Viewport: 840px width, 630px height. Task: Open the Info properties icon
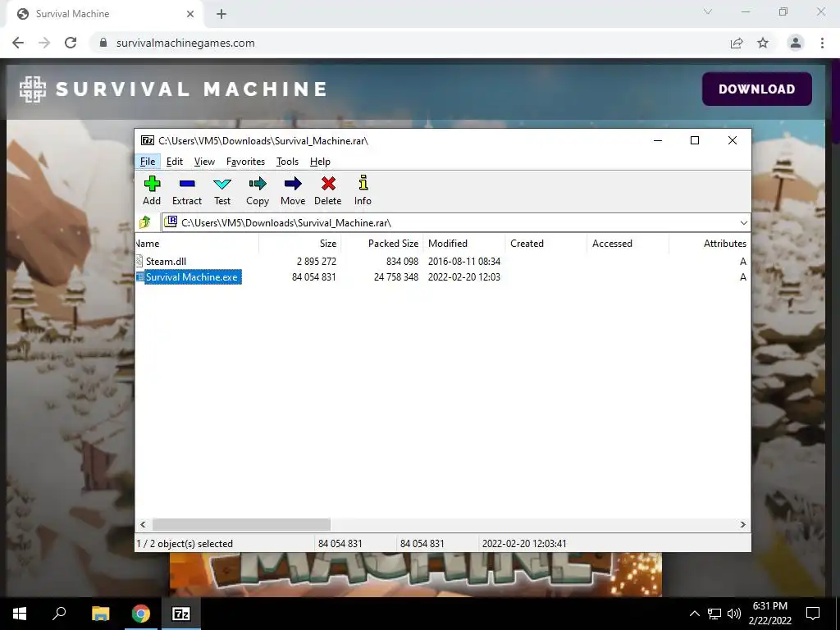tap(363, 183)
